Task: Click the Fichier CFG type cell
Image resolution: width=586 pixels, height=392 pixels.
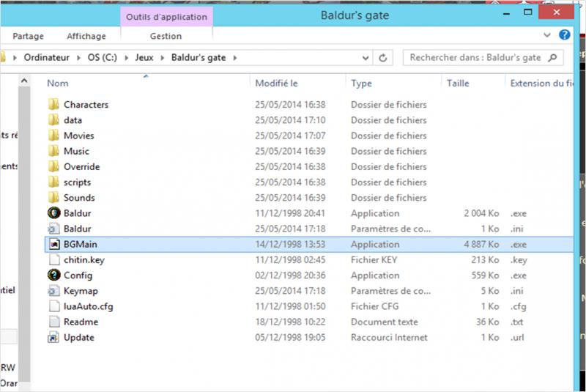Action: pos(374,306)
